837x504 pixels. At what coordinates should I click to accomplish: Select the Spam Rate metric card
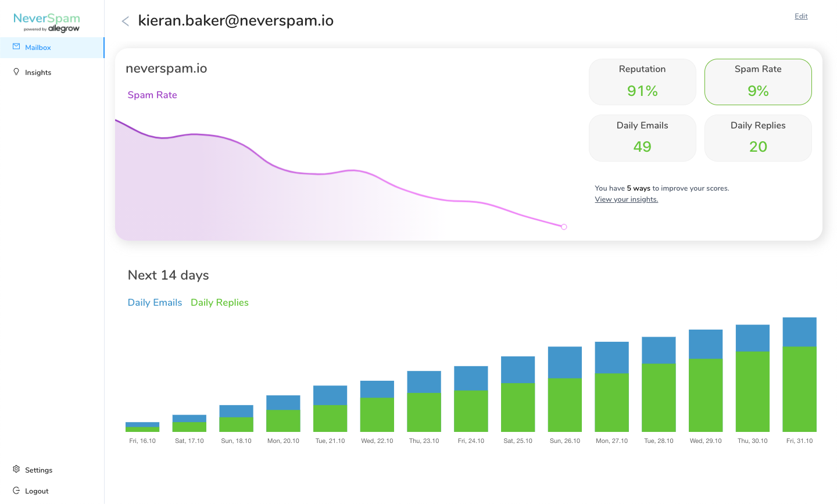click(758, 82)
